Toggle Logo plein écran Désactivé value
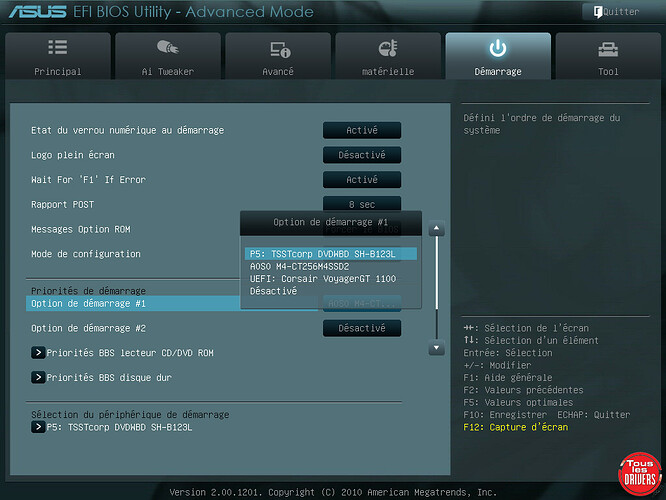 [x=361, y=155]
